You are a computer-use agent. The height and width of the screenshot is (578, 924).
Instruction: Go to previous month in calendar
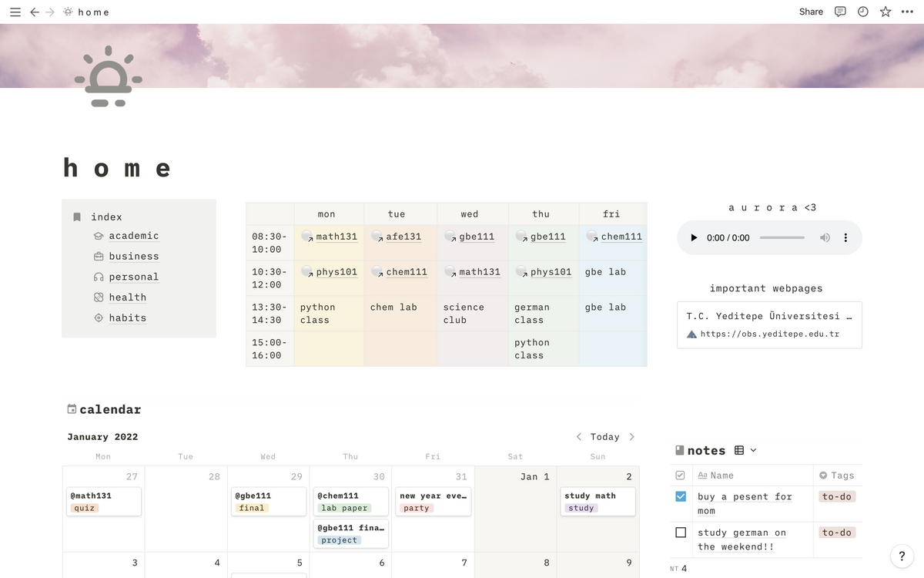579,437
